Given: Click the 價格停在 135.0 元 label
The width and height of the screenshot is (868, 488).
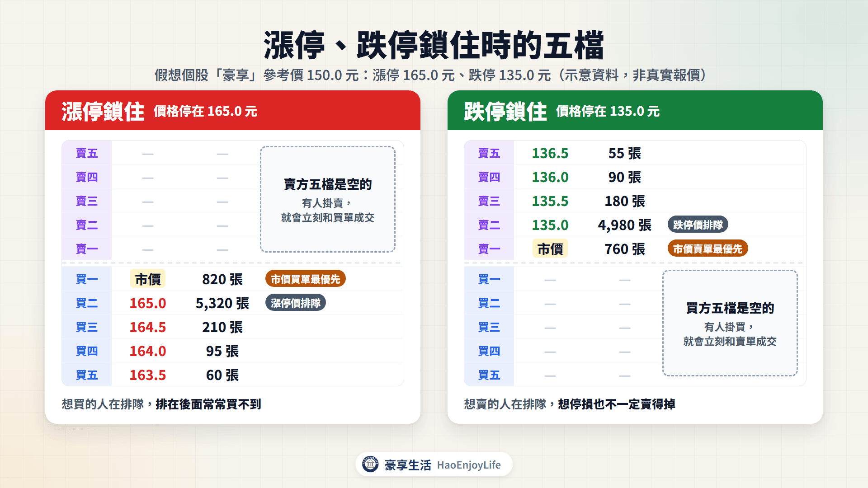Looking at the screenshot, I should (x=608, y=111).
